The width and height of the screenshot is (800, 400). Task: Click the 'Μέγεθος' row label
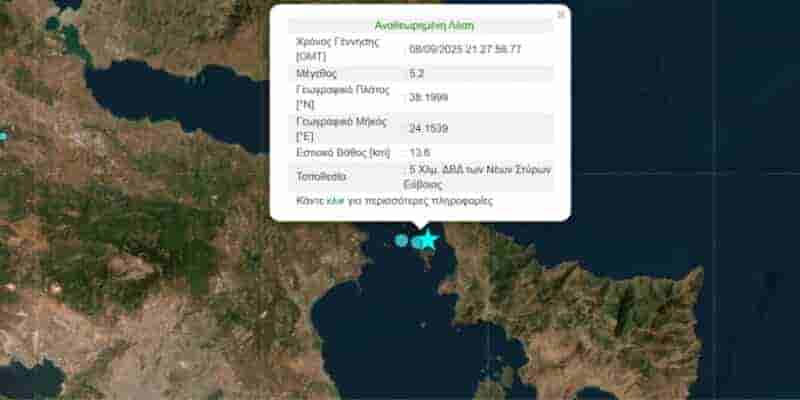tap(317, 73)
